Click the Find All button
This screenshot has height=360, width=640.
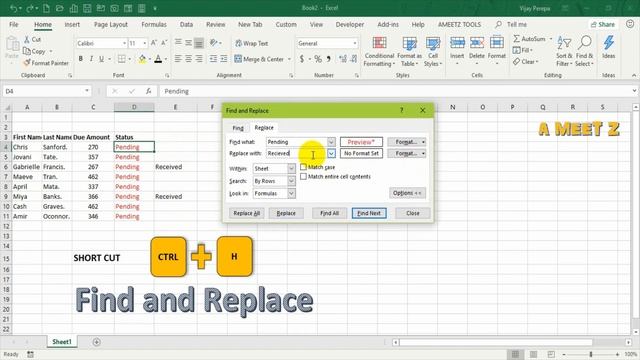(x=329, y=213)
